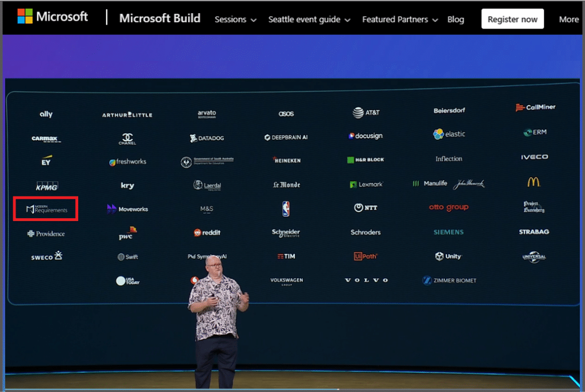Viewport: 585px width, 392px height.
Task: Click the SIEMENS logo
Action: (448, 232)
